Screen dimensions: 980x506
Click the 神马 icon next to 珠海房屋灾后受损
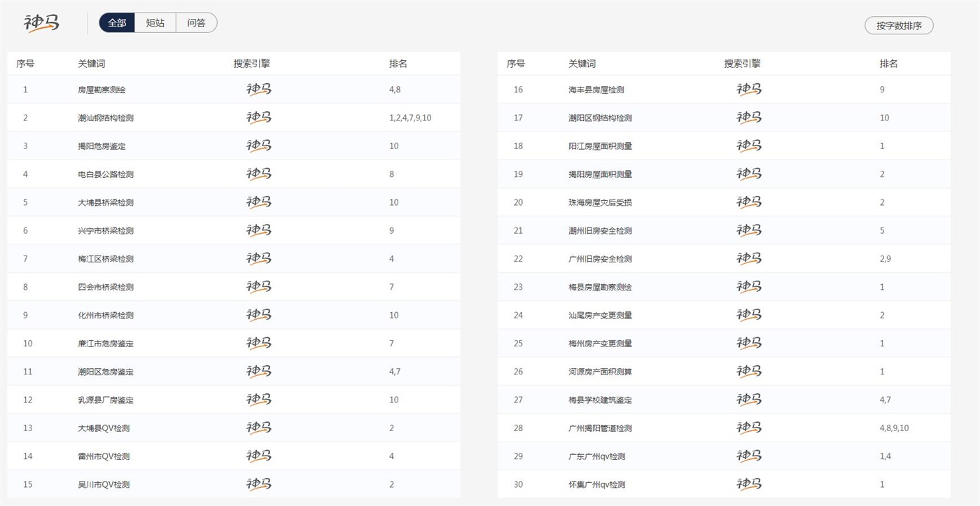749,202
